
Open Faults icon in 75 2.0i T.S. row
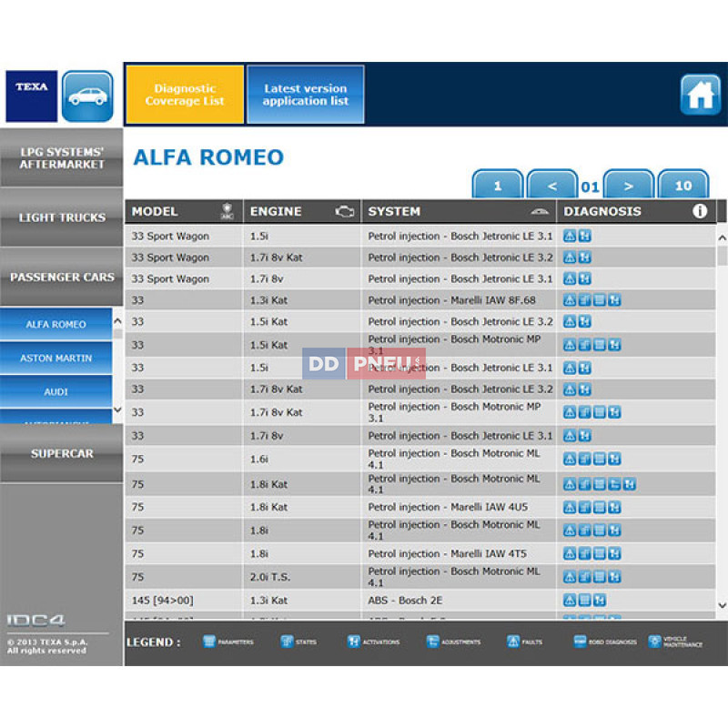pyautogui.click(x=570, y=577)
